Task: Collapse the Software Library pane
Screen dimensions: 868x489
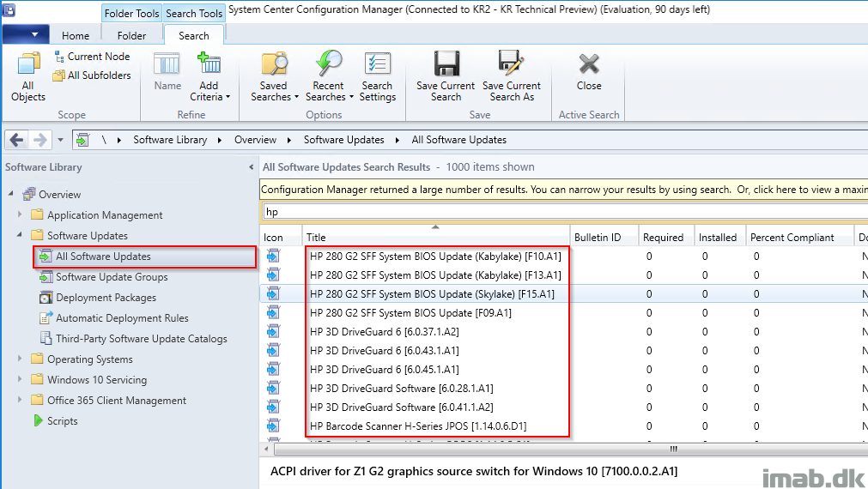Action: point(251,167)
